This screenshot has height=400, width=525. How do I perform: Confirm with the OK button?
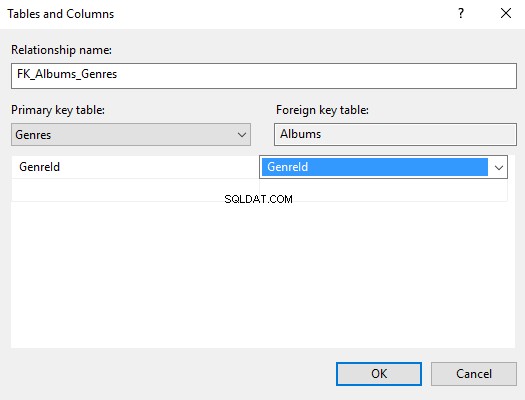(379, 374)
